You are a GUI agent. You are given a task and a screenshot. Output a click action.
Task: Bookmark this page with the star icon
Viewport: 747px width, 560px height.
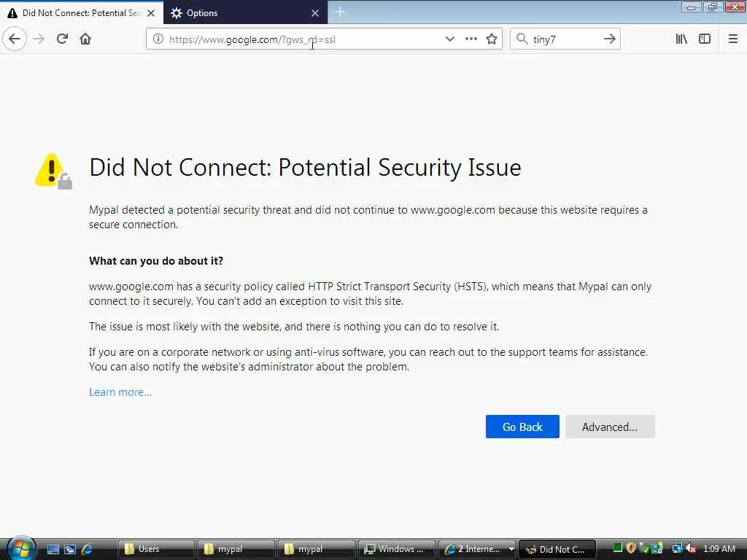[492, 39]
